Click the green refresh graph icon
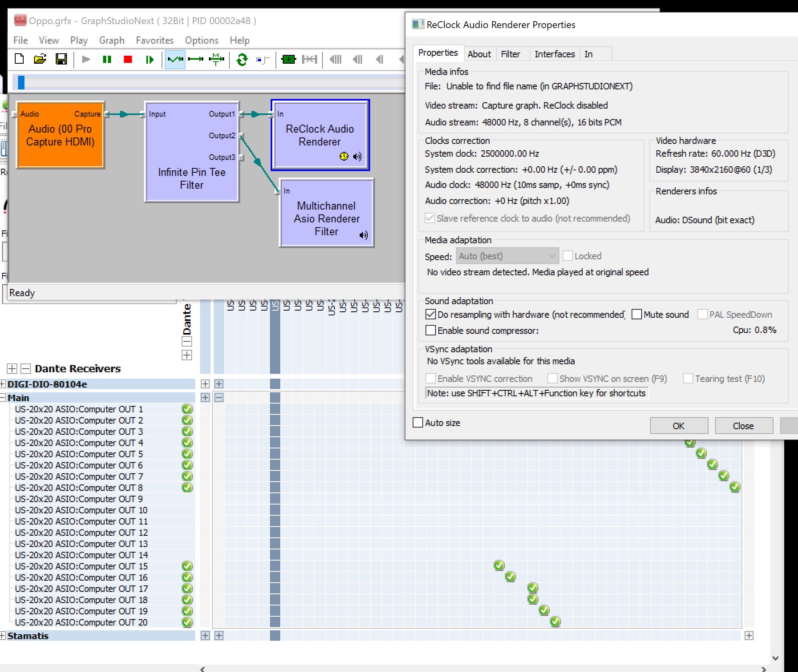 pos(242,60)
